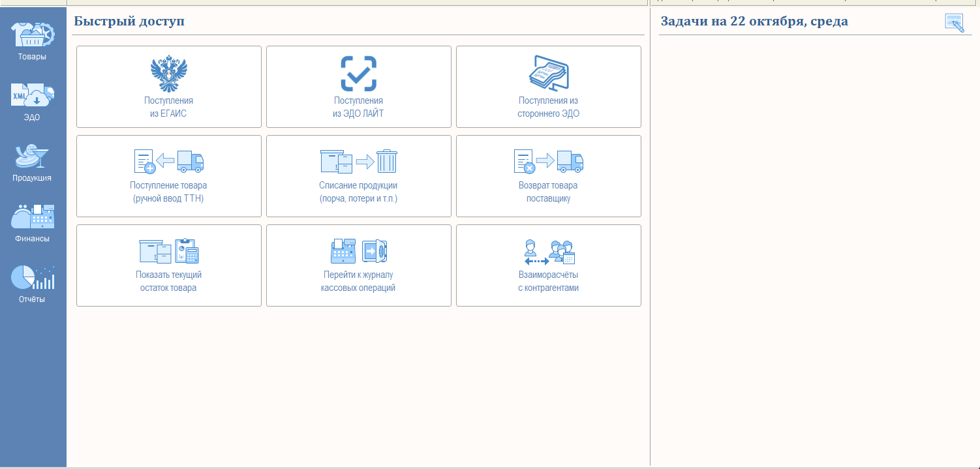Click the сторонний ЭДО documents icon
The image size is (980, 469).
tap(548, 72)
